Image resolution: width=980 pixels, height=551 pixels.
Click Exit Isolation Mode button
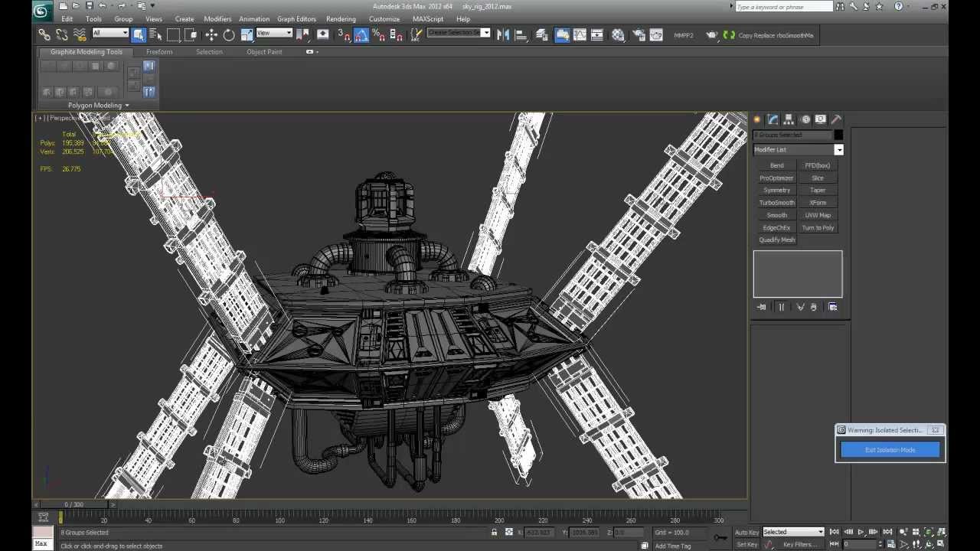(890, 450)
